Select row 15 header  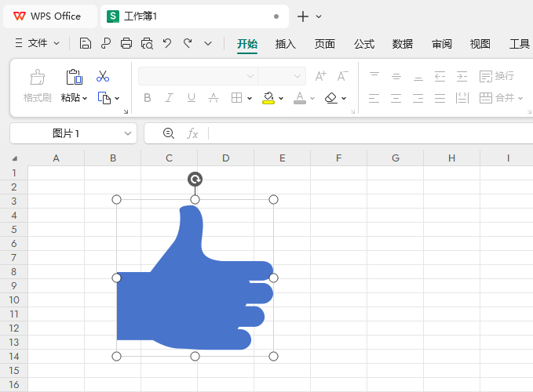[14, 371]
